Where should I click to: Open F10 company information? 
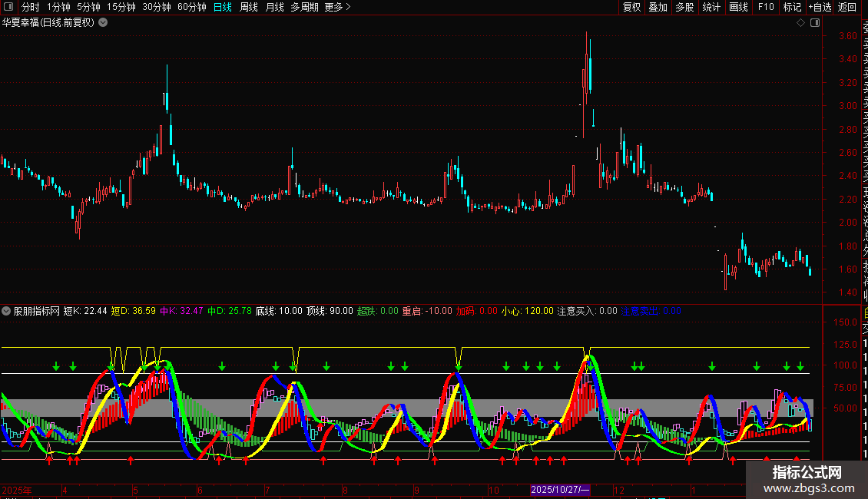tap(766, 8)
